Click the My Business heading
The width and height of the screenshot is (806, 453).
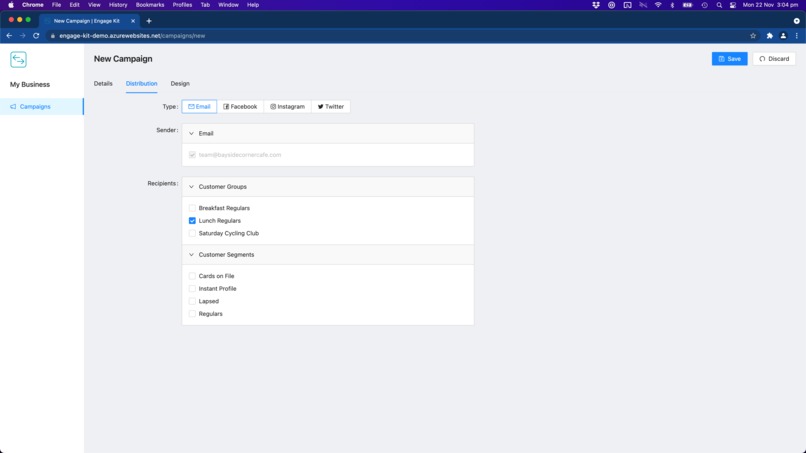30,84
